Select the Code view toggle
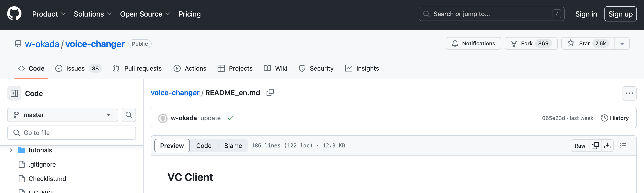This screenshot has width=644, height=193. 204,146
